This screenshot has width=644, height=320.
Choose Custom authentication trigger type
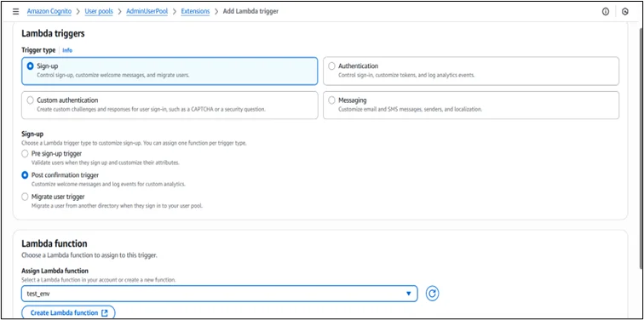(170, 105)
